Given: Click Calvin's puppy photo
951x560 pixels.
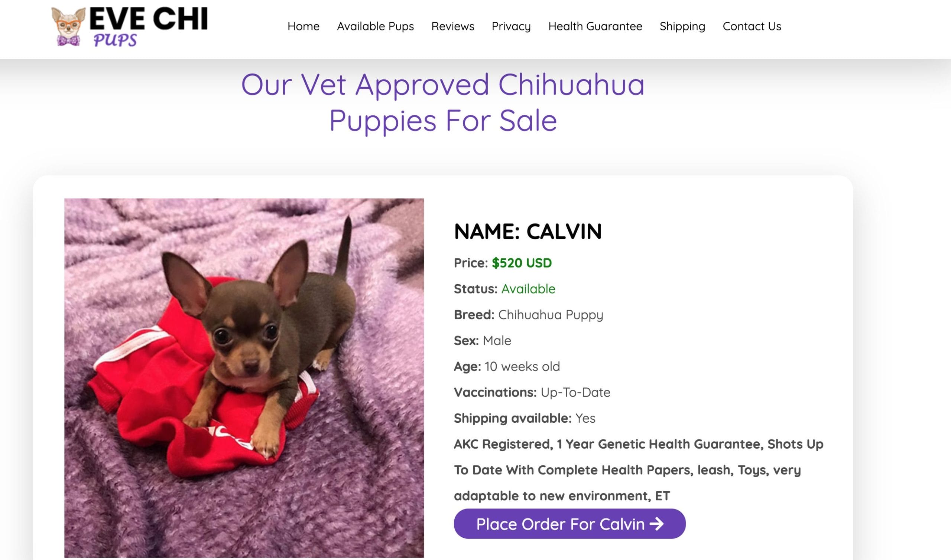Looking at the screenshot, I should (244, 378).
